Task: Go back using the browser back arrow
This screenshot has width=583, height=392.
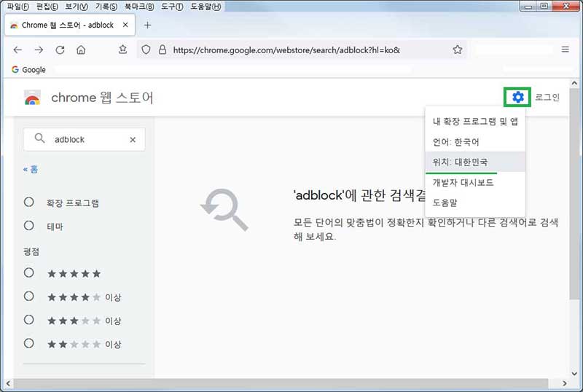Action: point(17,50)
